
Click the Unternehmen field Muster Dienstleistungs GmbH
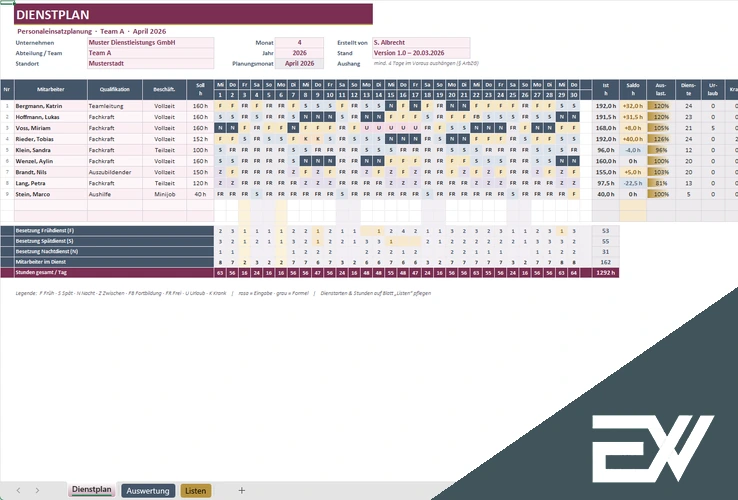point(150,42)
